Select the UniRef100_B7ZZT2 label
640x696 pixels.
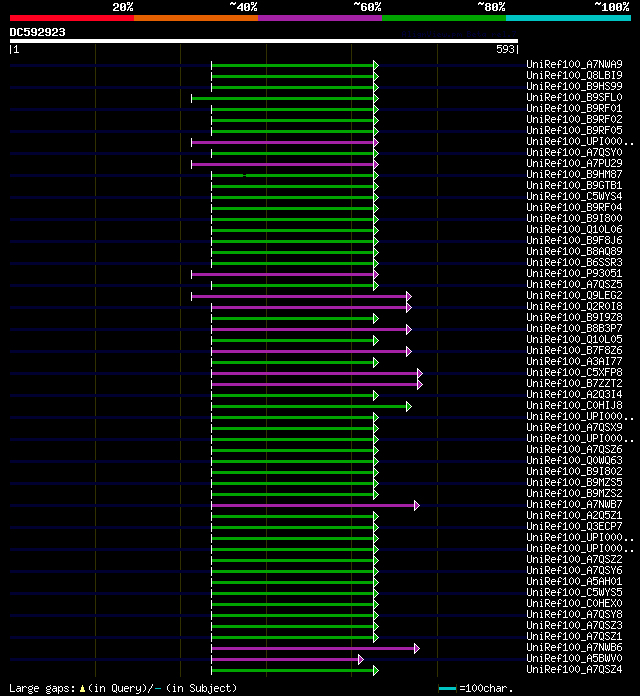(574, 383)
